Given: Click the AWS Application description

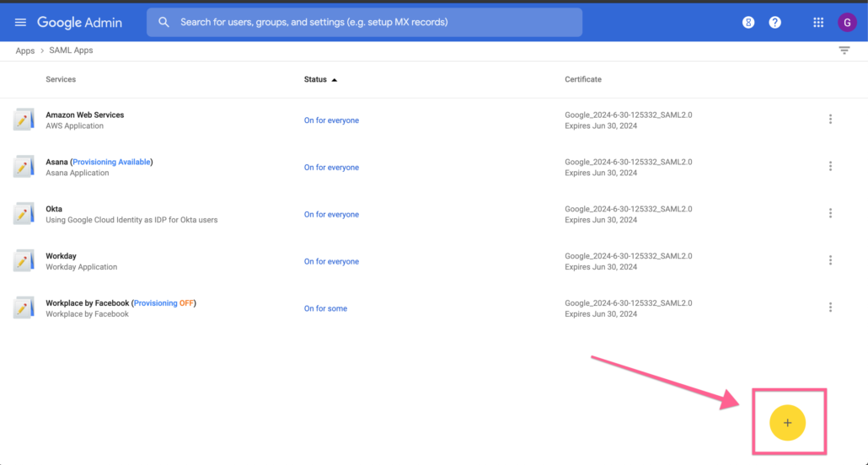Looking at the screenshot, I should tap(75, 126).
